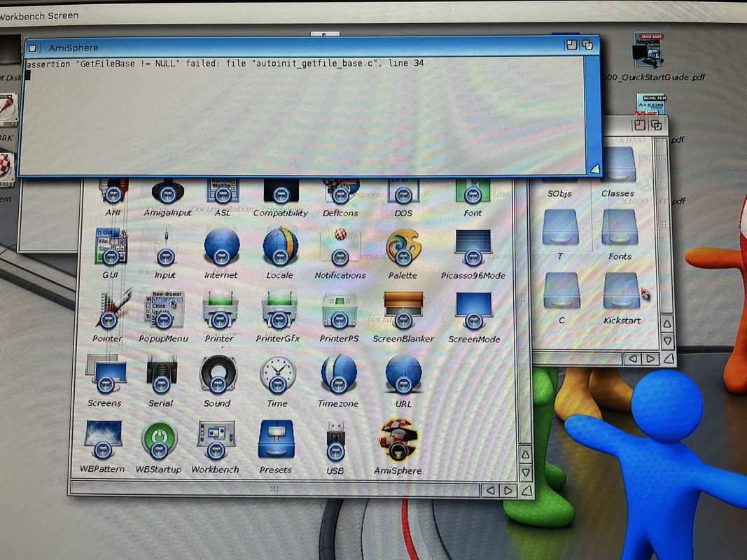Viewport: 747px width, 560px height.
Task: Select the Notifications preferences icon
Action: pyautogui.click(x=340, y=246)
